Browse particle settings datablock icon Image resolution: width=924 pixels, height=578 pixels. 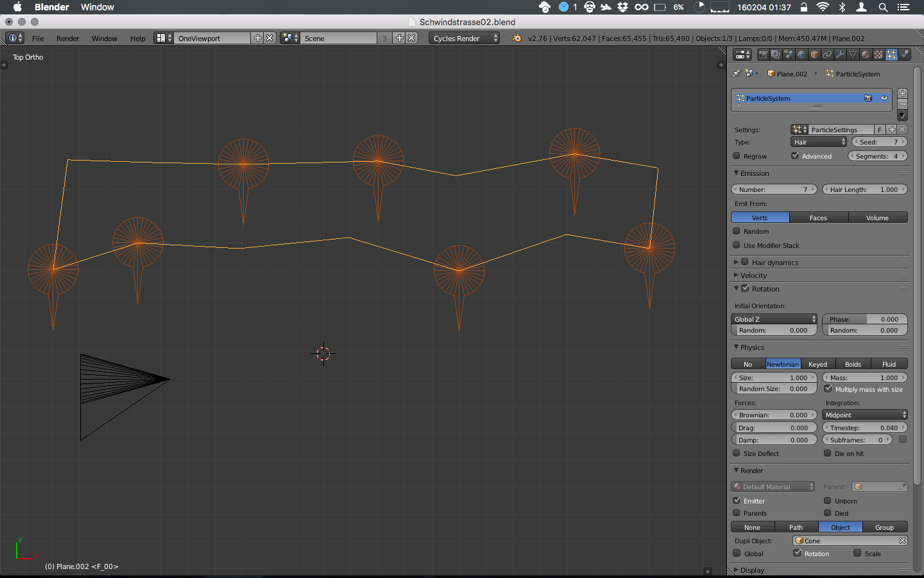800,130
